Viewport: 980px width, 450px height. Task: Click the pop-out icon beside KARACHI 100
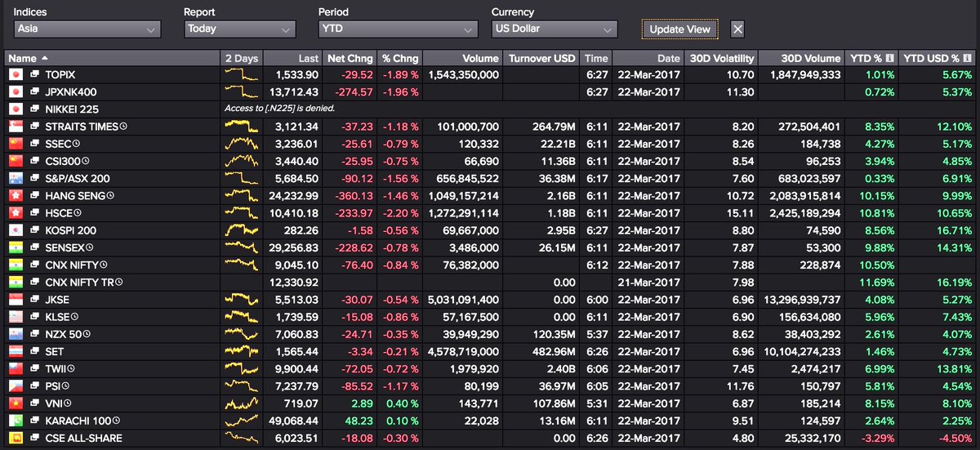[x=35, y=421]
